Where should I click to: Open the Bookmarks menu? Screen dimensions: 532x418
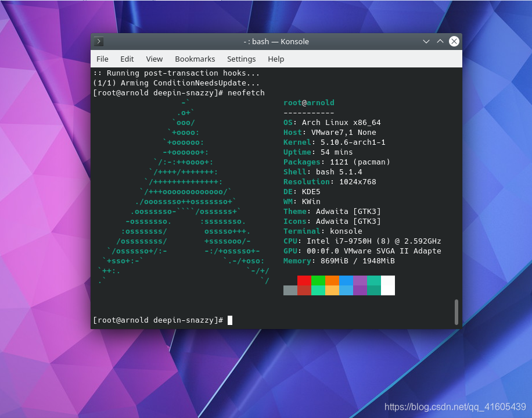click(195, 59)
